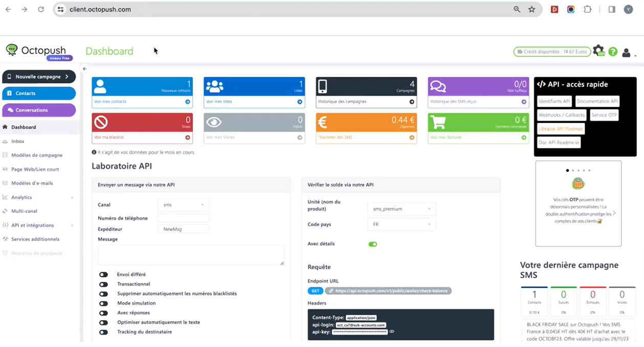This screenshot has width=644, height=347.
Task: Open the settings gear in the header
Action: (598, 51)
